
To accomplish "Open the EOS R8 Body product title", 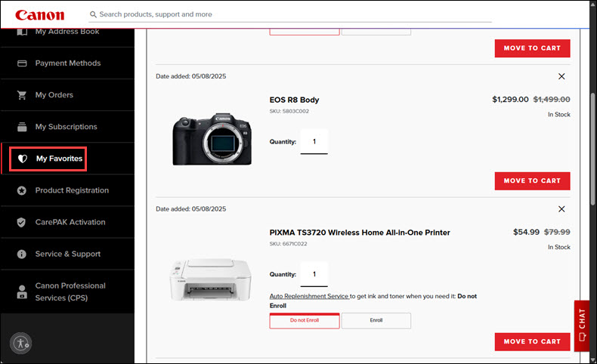I will point(294,100).
